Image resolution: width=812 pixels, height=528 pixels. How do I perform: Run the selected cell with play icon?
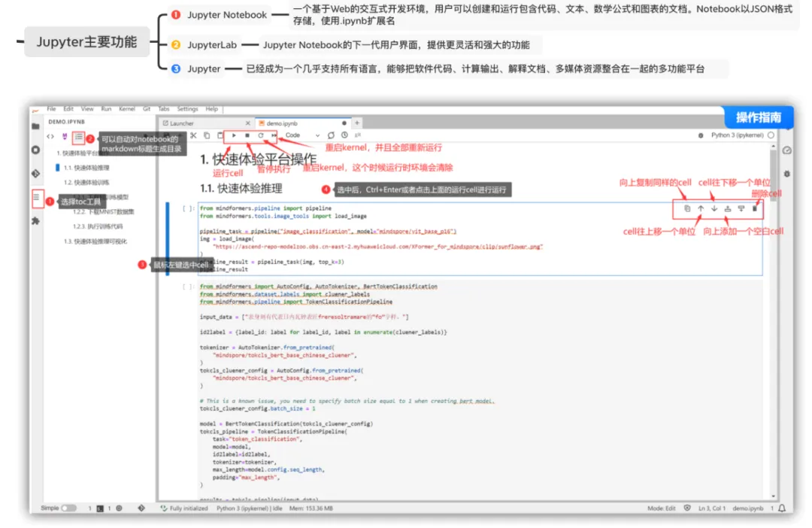[234, 135]
